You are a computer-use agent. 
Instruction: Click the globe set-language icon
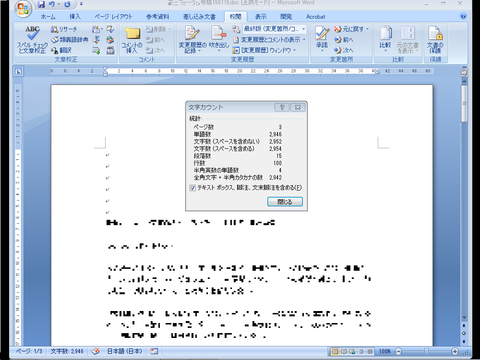(110, 40)
